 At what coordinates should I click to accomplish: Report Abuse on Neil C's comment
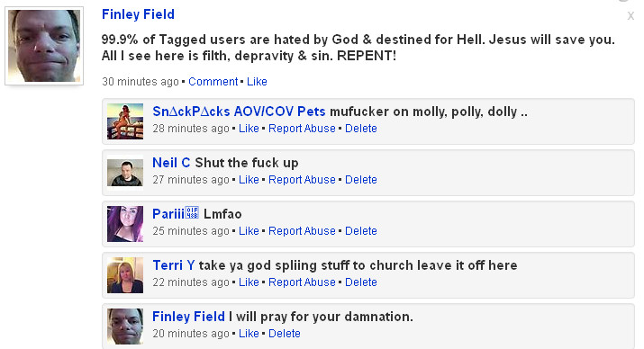302,180
